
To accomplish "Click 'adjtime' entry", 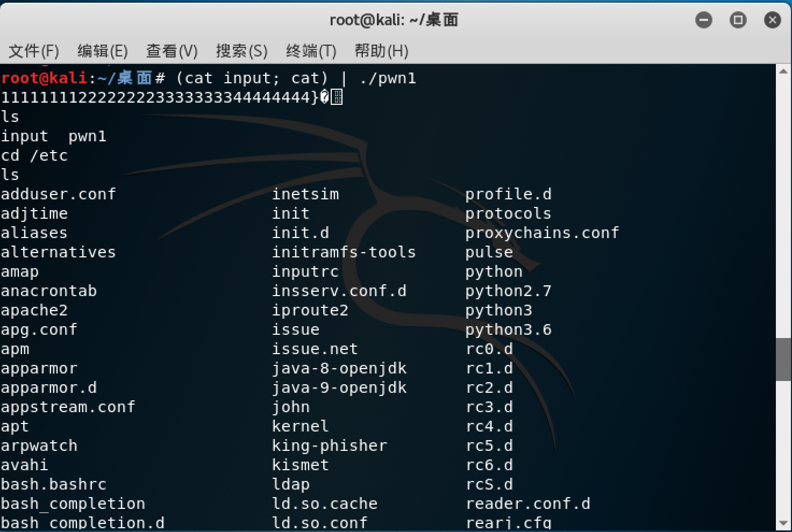I will [x=34, y=213].
